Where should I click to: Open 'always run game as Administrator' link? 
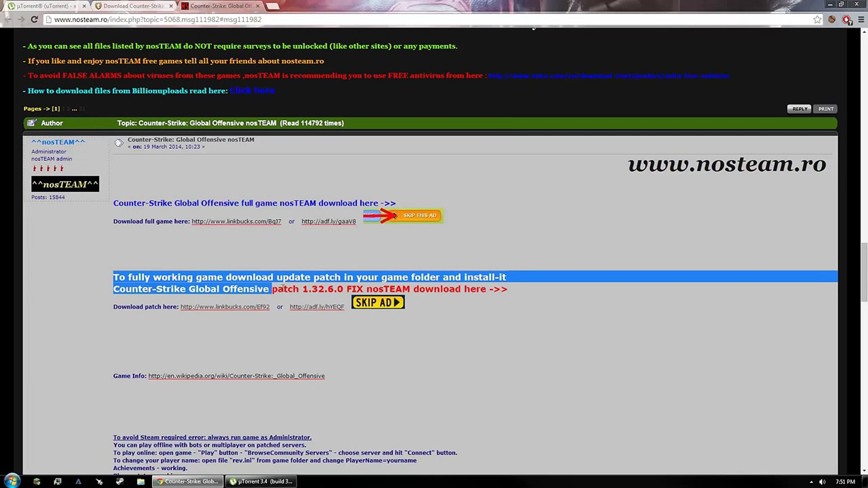coord(212,437)
